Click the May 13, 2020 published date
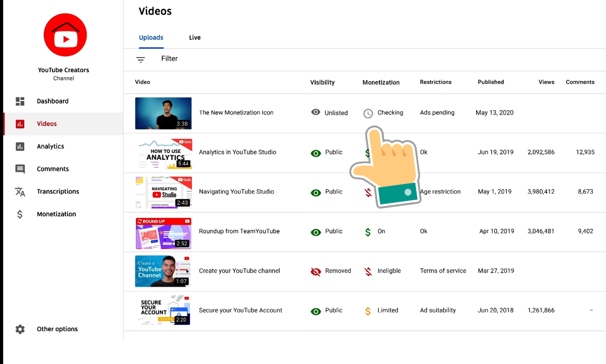 (x=494, y=113)
